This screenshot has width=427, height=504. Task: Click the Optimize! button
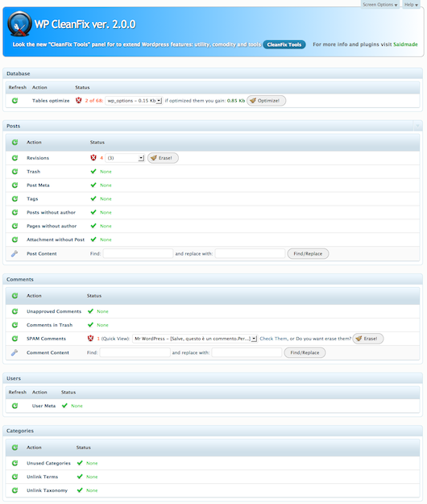click(x=266, y=101)
